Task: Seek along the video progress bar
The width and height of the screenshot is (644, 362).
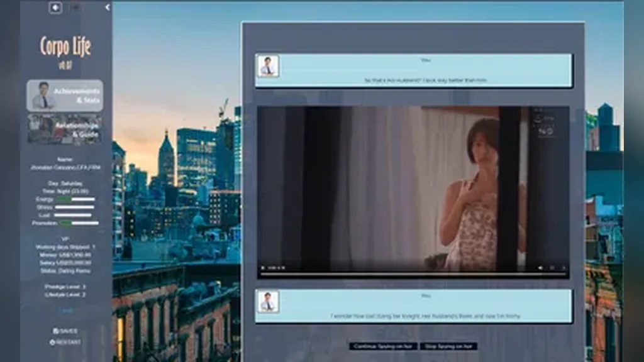Action: pyautogui.click(x=413, y=274)
